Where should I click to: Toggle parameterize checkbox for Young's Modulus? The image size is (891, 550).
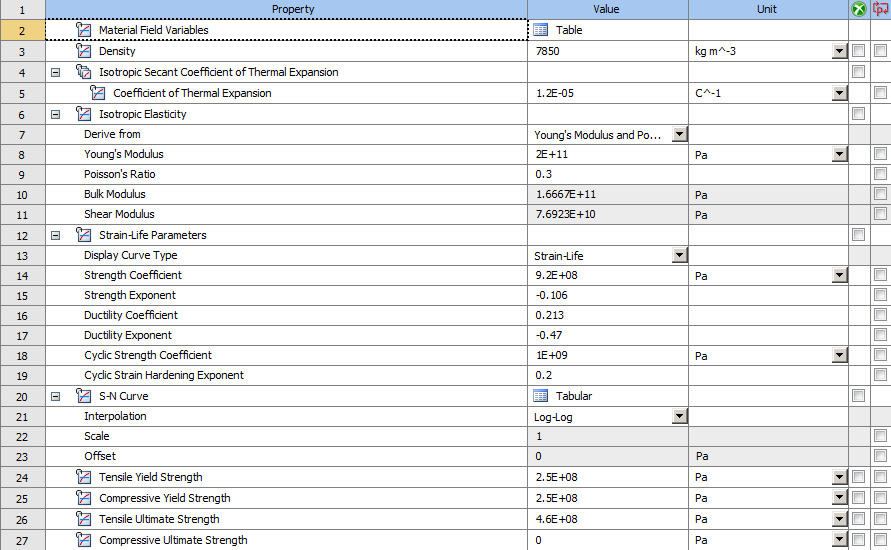(x=880, y=154)
